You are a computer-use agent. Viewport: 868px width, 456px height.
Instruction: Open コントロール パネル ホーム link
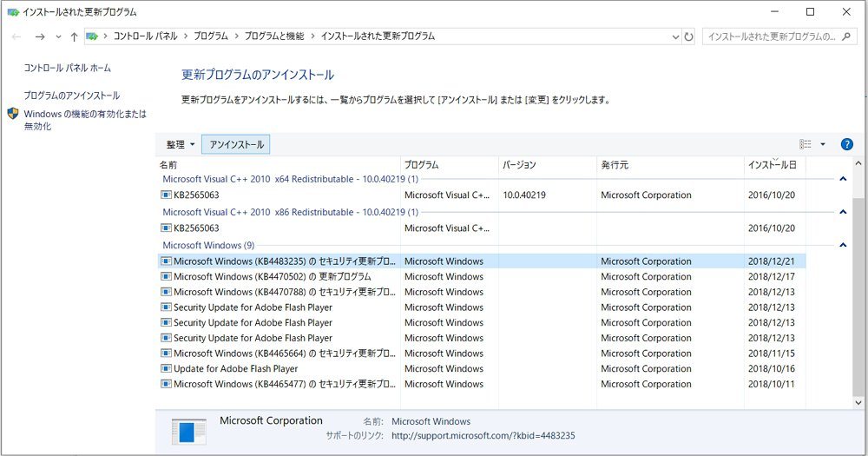tap(67, 68)
